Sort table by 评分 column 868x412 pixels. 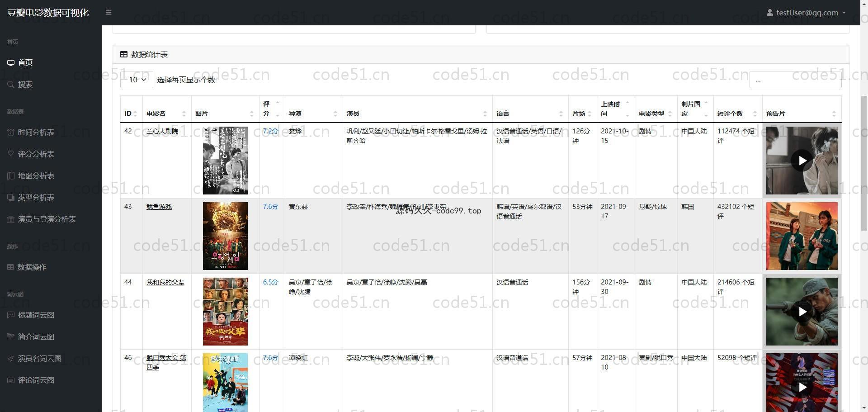click(272, 109)
